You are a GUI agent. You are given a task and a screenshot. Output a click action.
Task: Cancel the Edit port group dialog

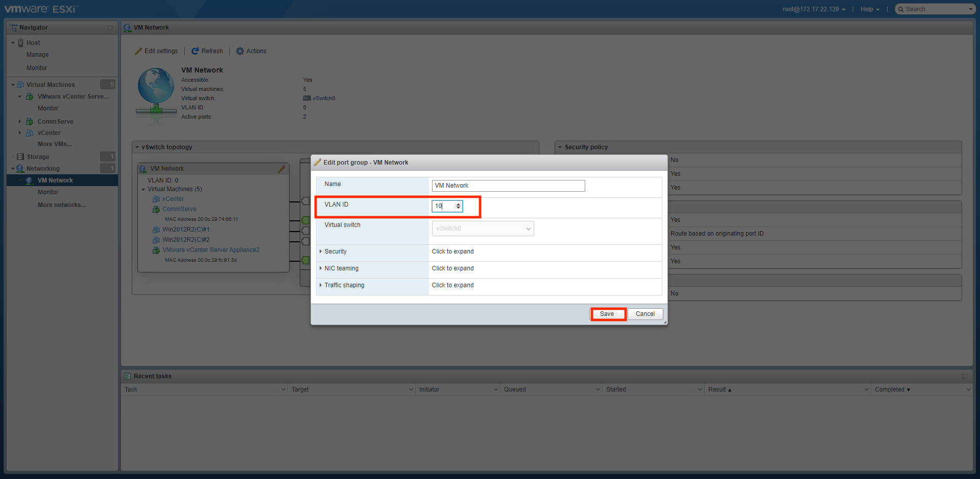coord(646,314)
